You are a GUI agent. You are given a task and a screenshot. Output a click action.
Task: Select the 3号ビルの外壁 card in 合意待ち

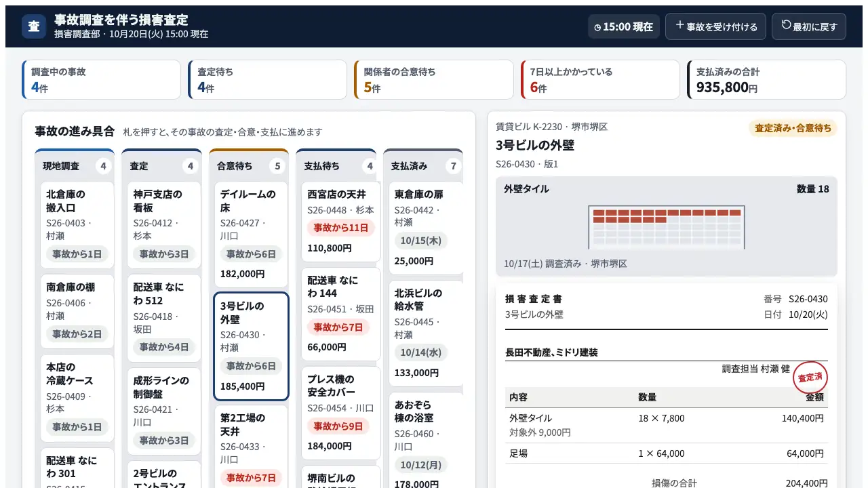[x=251, y=346]
